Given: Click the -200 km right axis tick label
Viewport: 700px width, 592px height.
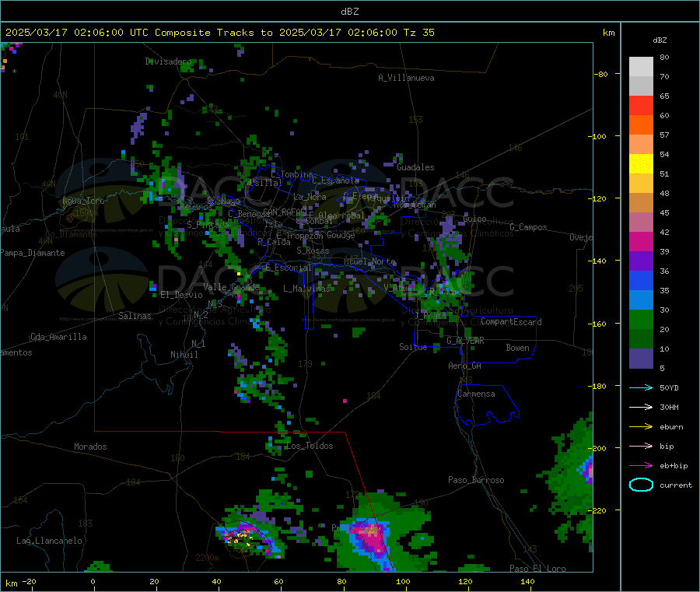Looking at the screenshot, I should (x=597, y=448).
